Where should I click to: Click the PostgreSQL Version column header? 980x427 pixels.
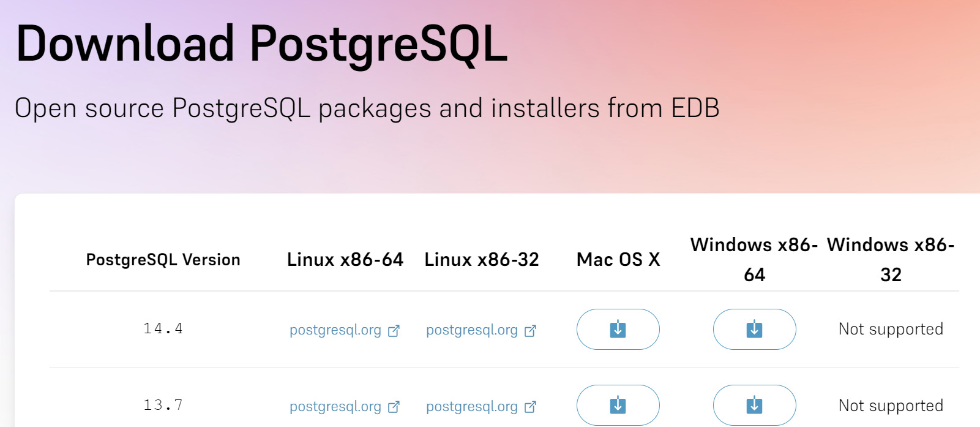tap(163, 260)
